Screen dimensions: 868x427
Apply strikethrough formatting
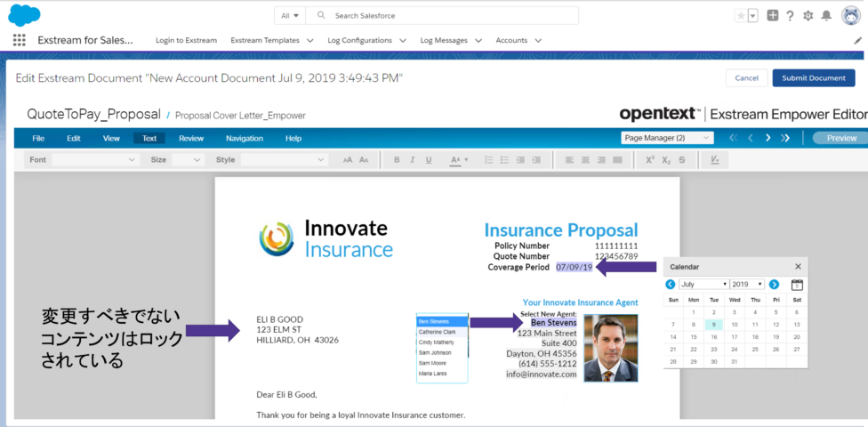(x=682, y=160)
